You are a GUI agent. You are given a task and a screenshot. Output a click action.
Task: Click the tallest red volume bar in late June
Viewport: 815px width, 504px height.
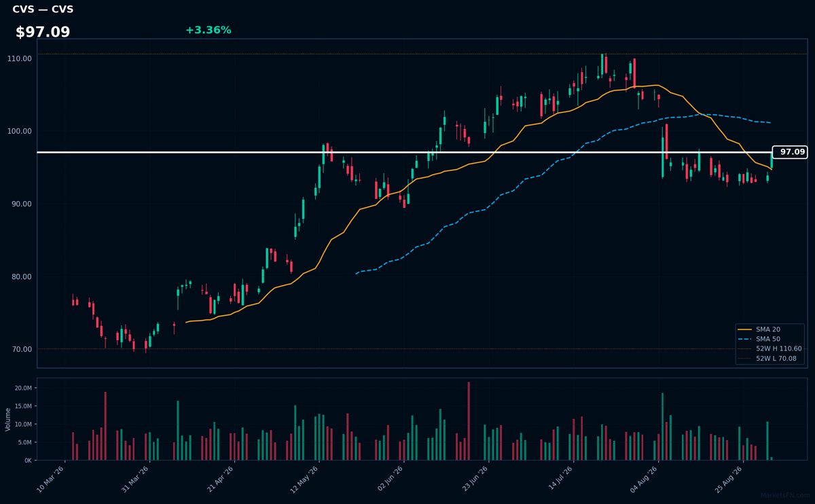(x=469, y=421)
